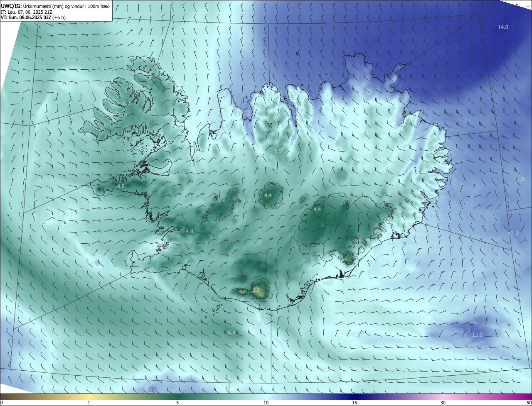Click the color scale tick labeled 15
532x406 pixels.
pos(355,403)
